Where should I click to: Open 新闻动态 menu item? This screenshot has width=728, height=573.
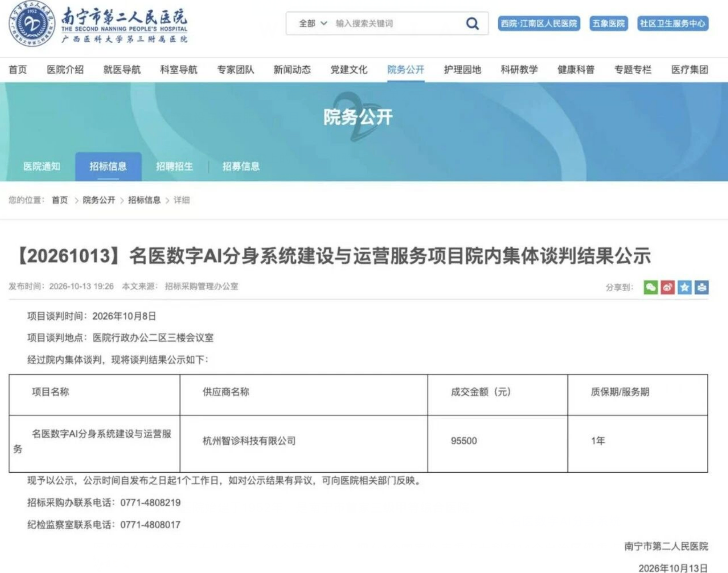(x=292, y=70)
